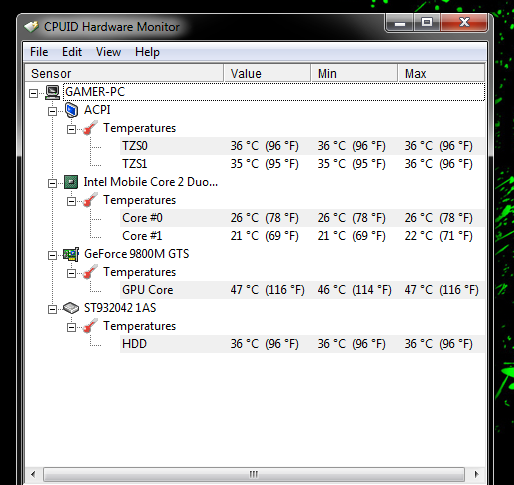Viewport: 514px width, 485px height.
Task: Open the File menu
Action: 39,52
